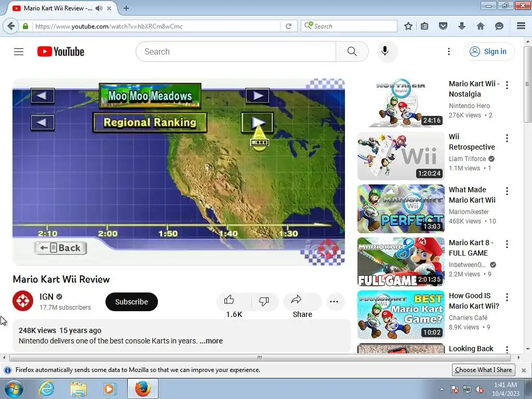The width and height of the screenshot is (532, 399).
Task: Open options for Mario Kart Wii - Nostalgia
Action: coord(507,85)
